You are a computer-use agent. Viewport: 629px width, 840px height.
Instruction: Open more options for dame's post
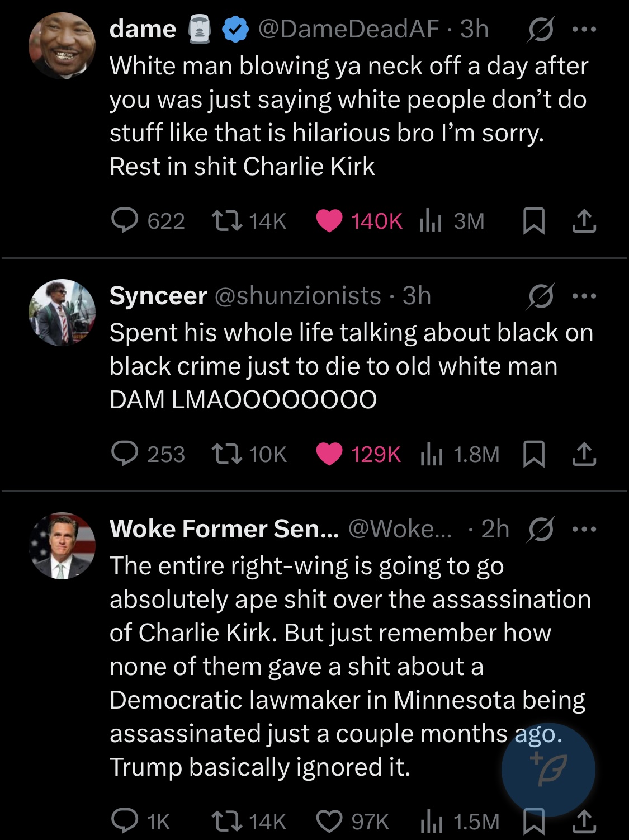click(x=584, y=29)
